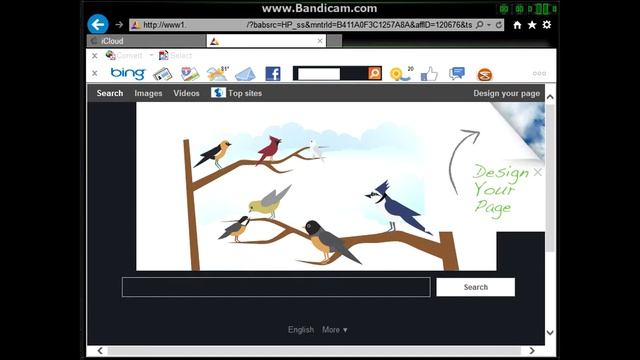The image size is (640, 360).
Task: Open the address bar autocomplete dropdown arrow
Action: pos(489,25)
